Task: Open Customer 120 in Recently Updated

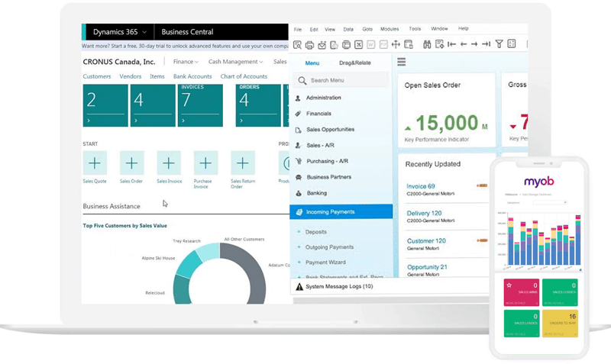Action: point(426,241)
